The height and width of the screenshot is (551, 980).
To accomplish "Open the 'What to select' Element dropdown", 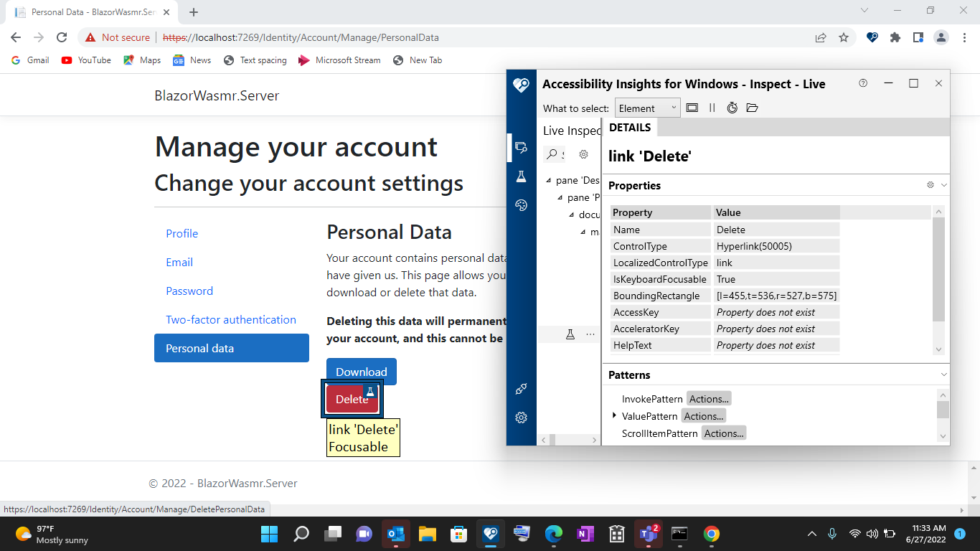I will tap(646, 108).
